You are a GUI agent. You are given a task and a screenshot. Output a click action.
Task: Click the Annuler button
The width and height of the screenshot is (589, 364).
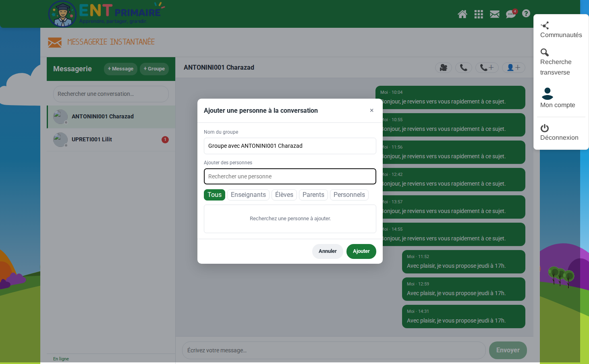coord(328,251)
